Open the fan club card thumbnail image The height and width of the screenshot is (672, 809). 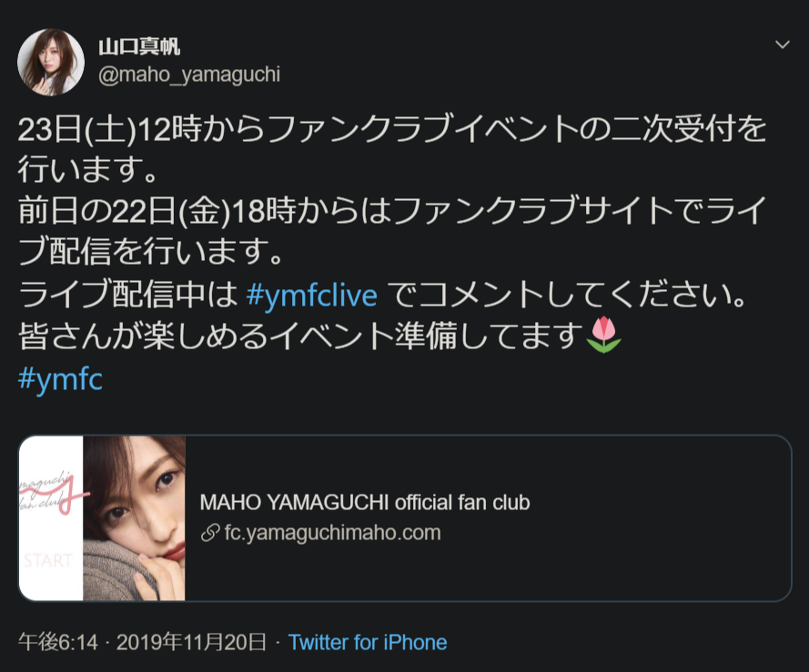(102, 517)
